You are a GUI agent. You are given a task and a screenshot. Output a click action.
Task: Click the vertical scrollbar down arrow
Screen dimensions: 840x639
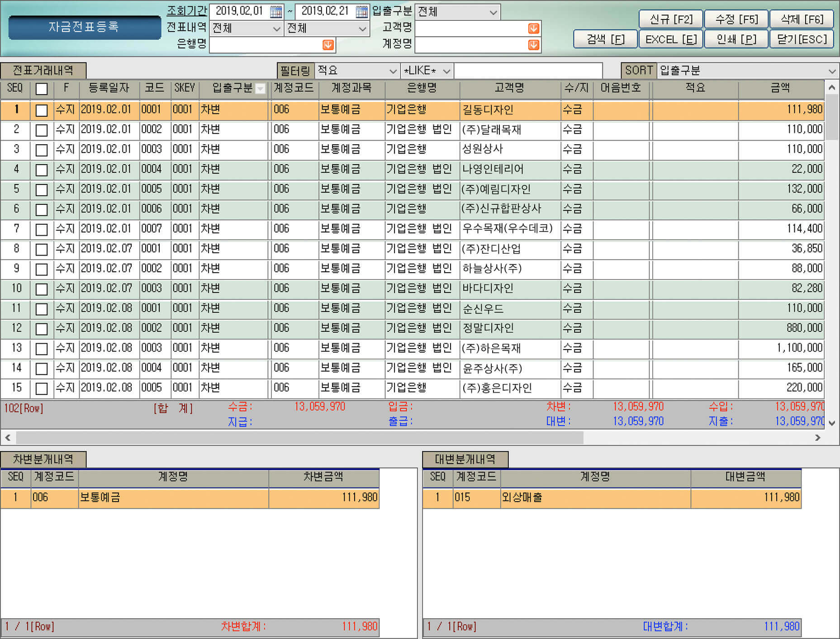coord(832,423)
